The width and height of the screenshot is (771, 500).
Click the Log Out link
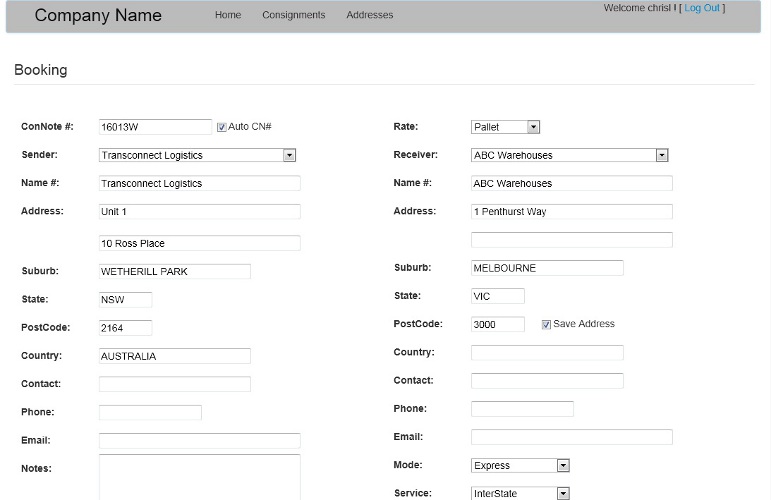tap(702, 8)
